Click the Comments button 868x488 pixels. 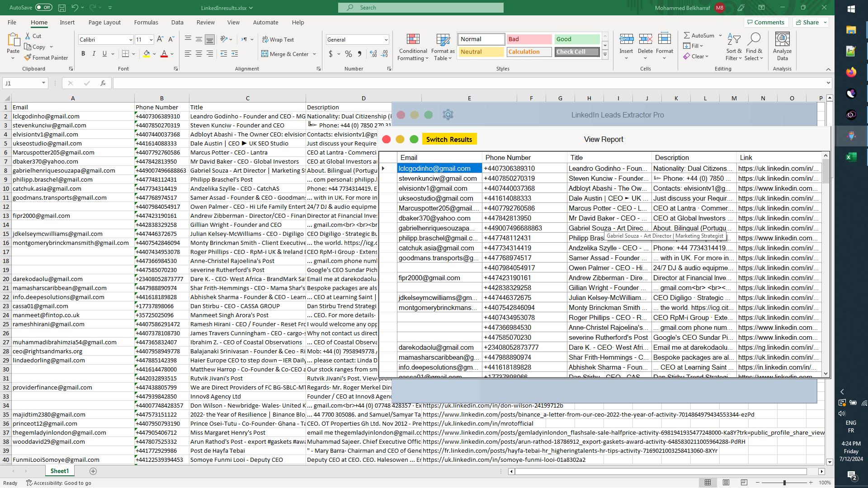coord(766,23)
